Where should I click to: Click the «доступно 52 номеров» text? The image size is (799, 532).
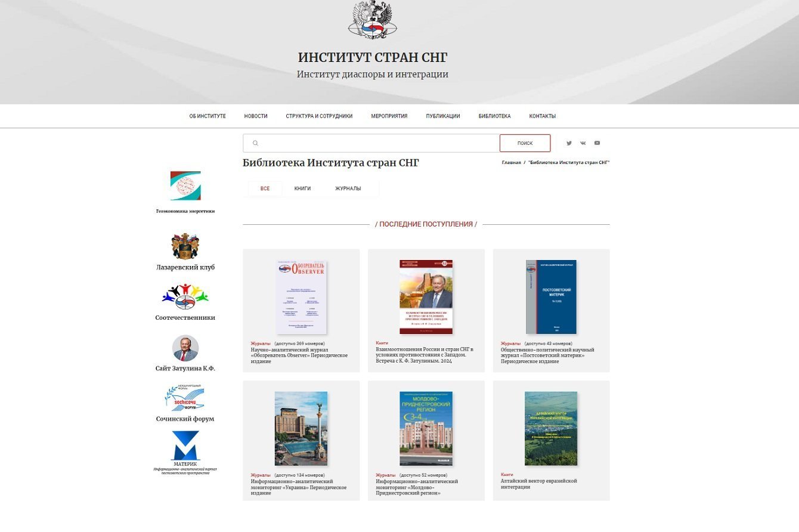coord(423,475)
